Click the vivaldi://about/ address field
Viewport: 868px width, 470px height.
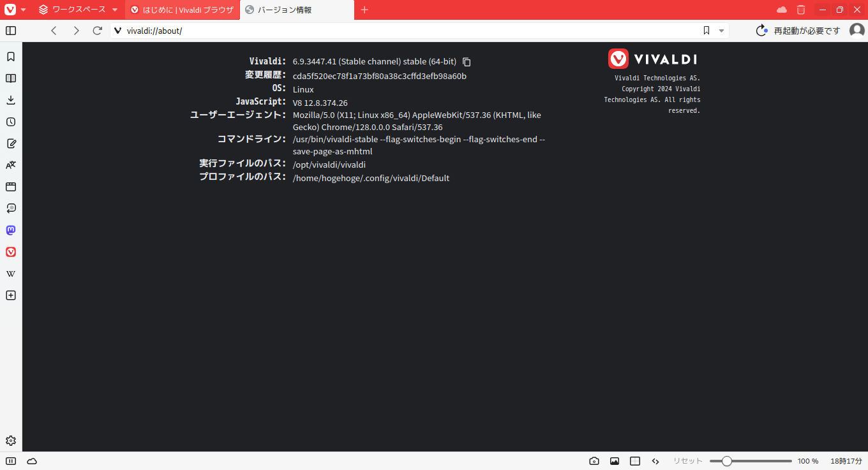pyautogui.click(x=408, y=31)
